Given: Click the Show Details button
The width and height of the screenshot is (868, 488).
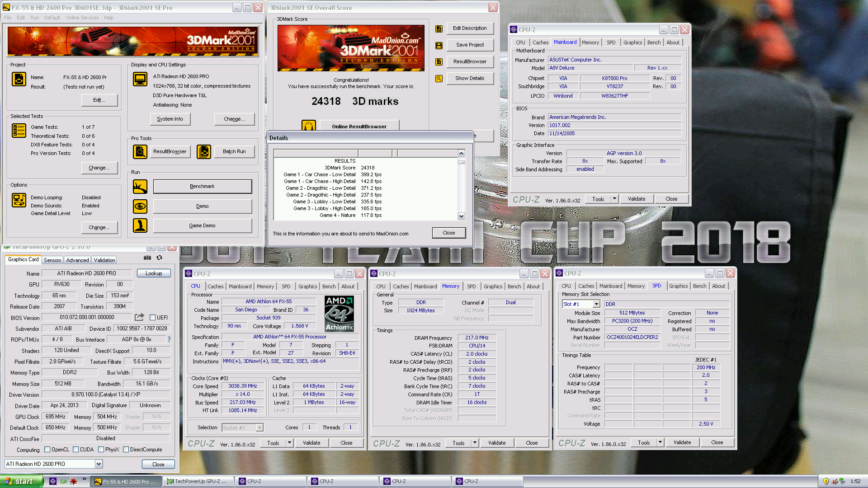Looking at the screenshot, I should point(470,78).
